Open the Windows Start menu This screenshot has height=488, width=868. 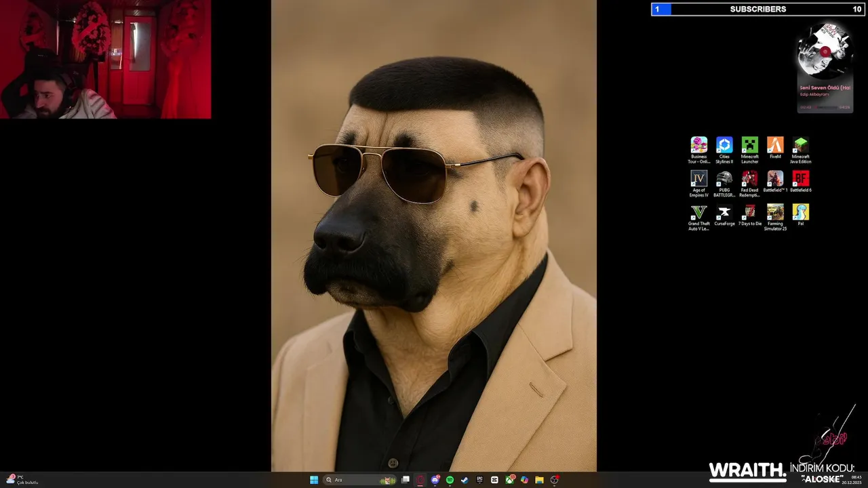(x=314, y=480)
